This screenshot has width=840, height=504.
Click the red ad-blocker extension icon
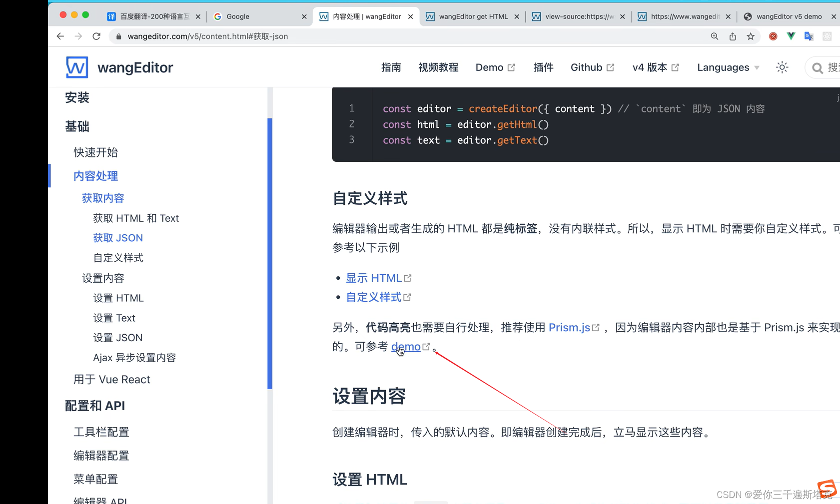click(x=772, y=36)
